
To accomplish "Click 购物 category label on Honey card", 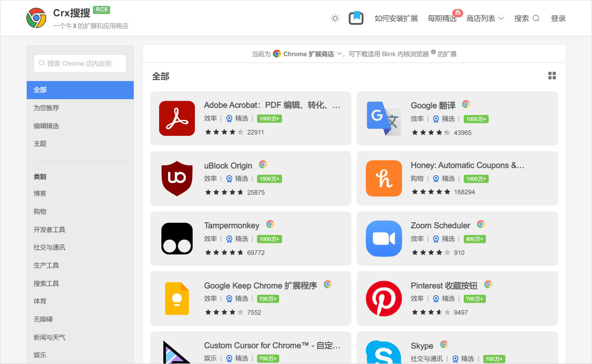I will 417,179.
